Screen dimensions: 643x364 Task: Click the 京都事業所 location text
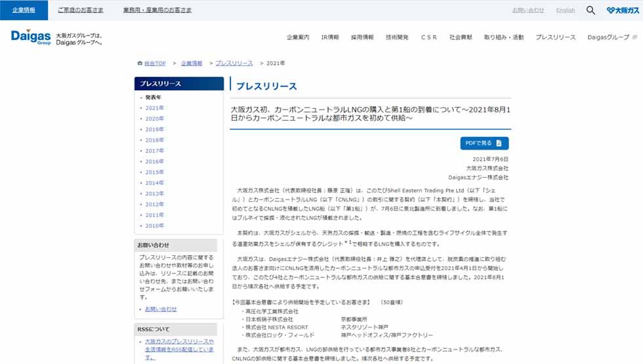[x=354, y=319]
